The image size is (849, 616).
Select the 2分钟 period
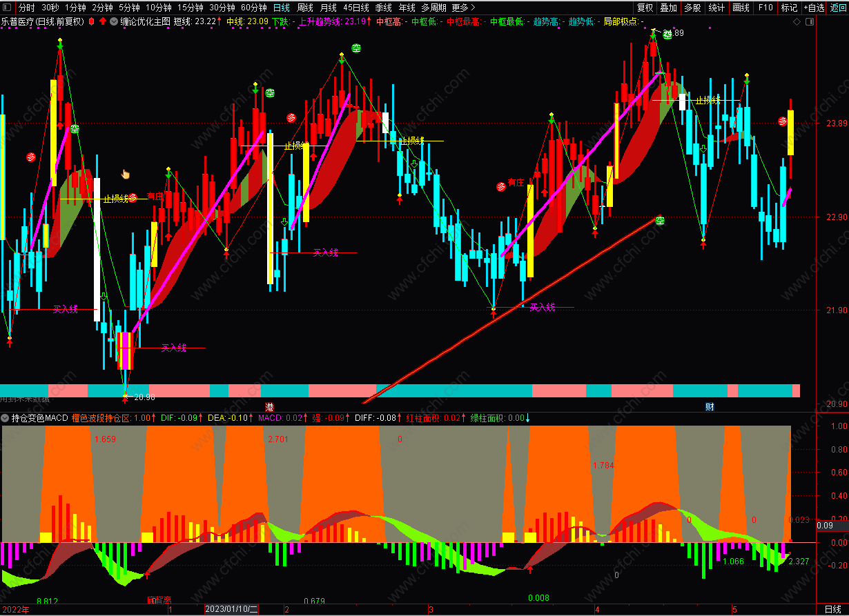coord(102,8)
